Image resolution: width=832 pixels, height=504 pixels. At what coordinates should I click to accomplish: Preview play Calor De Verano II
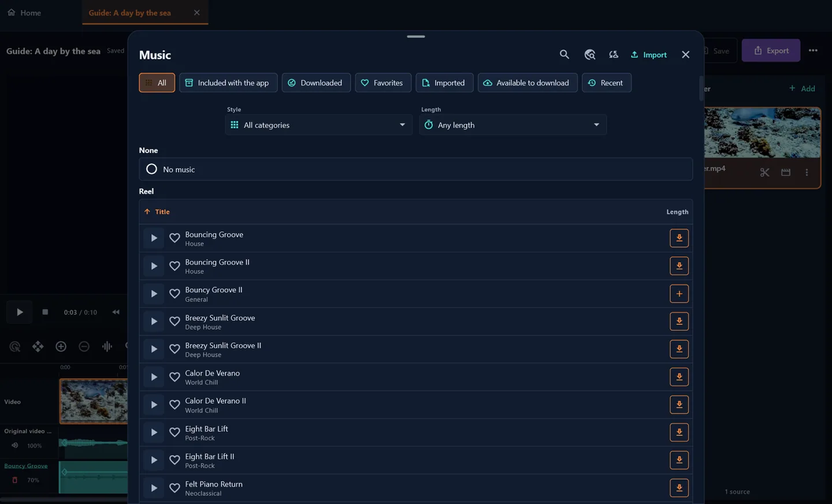tap(154, 405)
